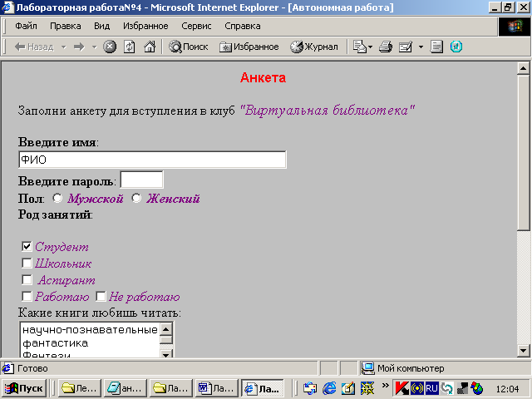Open the Избранное menu
The image size is (532, 399).
pyautogui.click(x=145, y=26)
